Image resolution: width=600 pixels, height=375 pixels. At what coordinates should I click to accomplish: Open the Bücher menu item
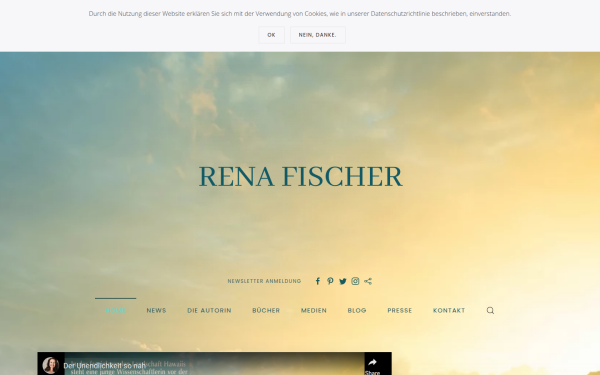coord(266,310)
